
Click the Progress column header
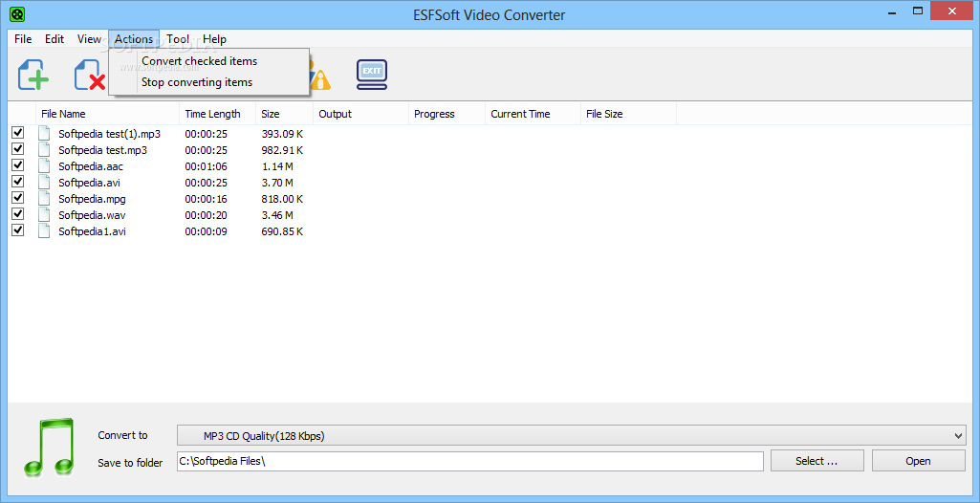446,114
